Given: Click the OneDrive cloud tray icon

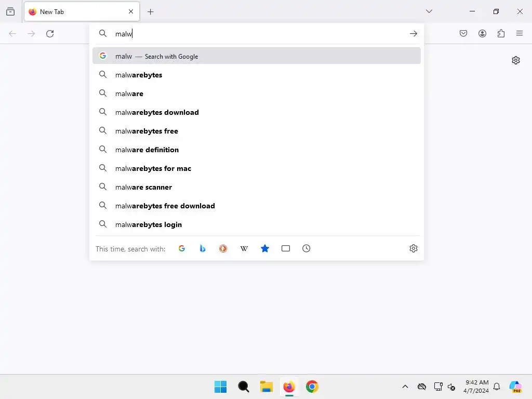Looking at the screenshot, I should (422, 387).
